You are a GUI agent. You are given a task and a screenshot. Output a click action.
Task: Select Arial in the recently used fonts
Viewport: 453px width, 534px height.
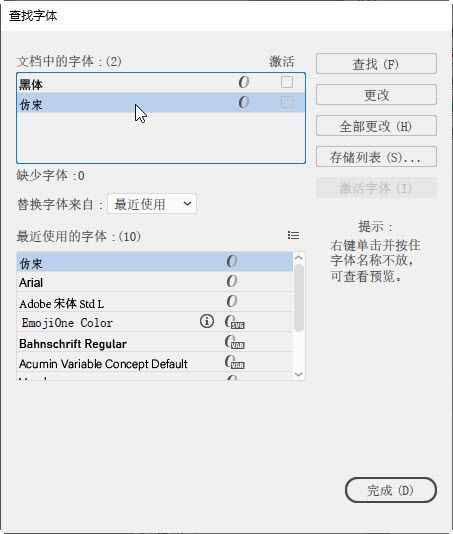click(x=155, y=282)
